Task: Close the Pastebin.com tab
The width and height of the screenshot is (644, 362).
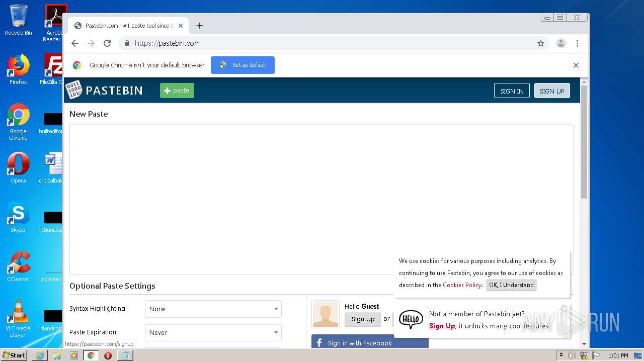Action: click(x=181, y=26)
